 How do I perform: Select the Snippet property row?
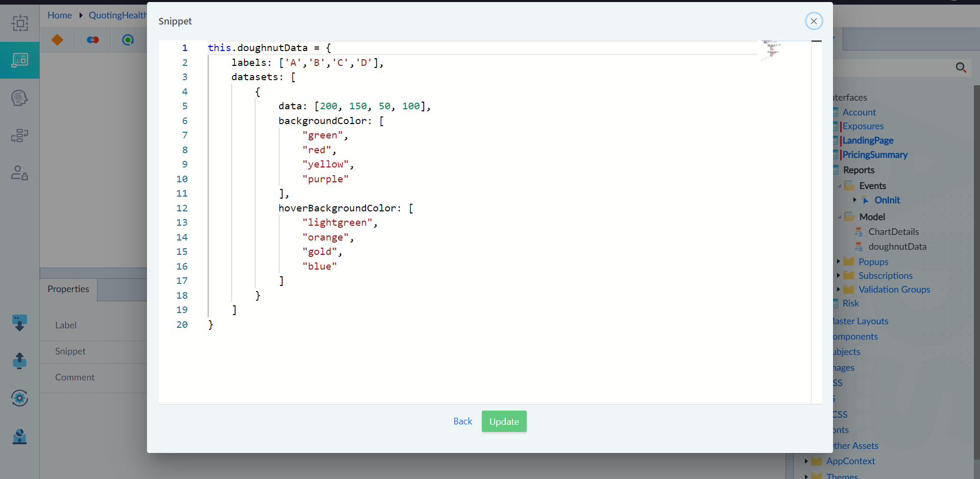pos(93,351)
